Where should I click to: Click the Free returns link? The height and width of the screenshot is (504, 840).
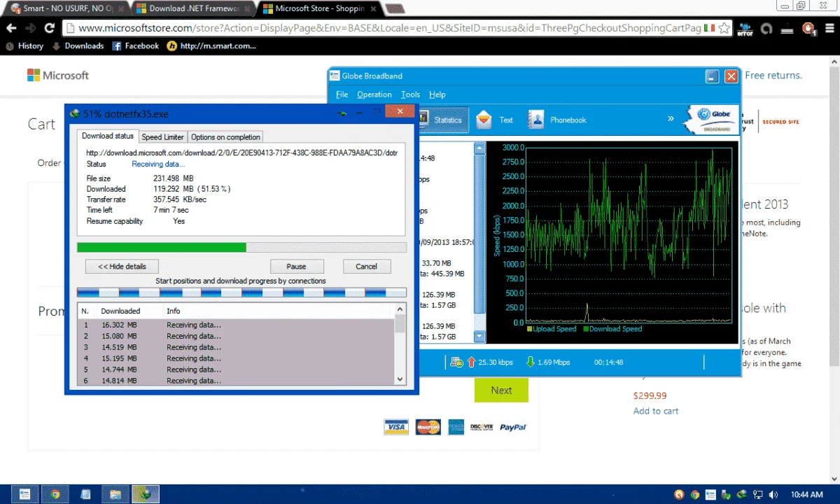tap(773, 75)
